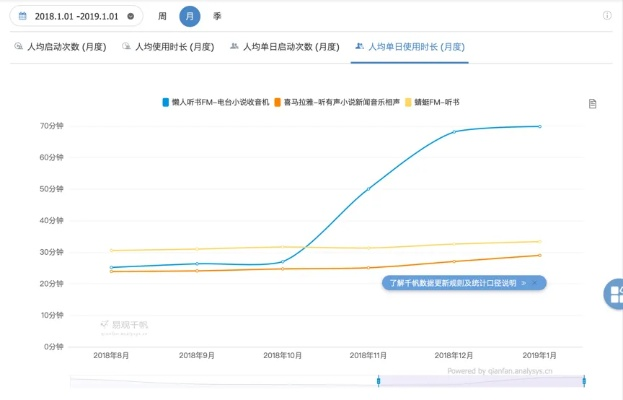Select the 季 (quarterly) granularity
The image size is (623, 400).
click(217, 17)
